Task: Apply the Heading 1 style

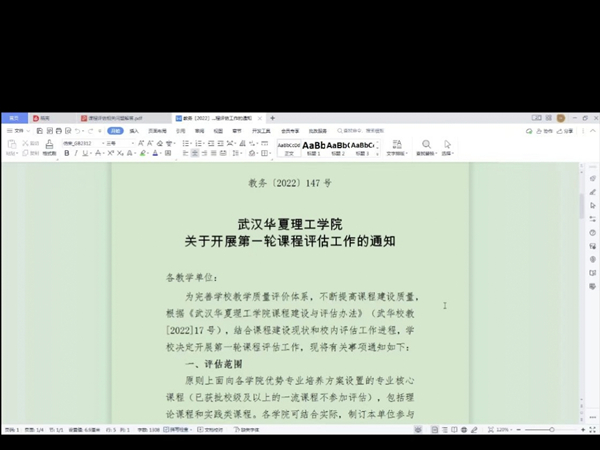Action: [x=313, y=148]
